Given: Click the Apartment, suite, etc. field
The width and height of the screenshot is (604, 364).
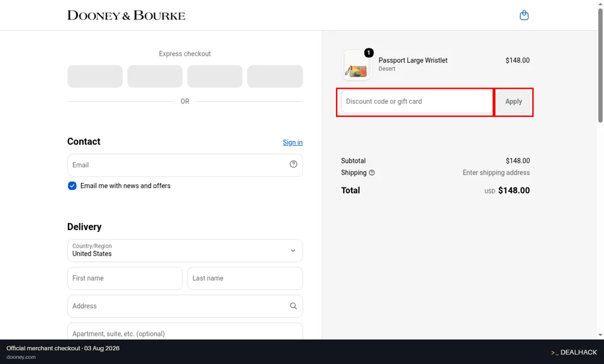Looking at the screenshot, I should [x=185, y=331].
